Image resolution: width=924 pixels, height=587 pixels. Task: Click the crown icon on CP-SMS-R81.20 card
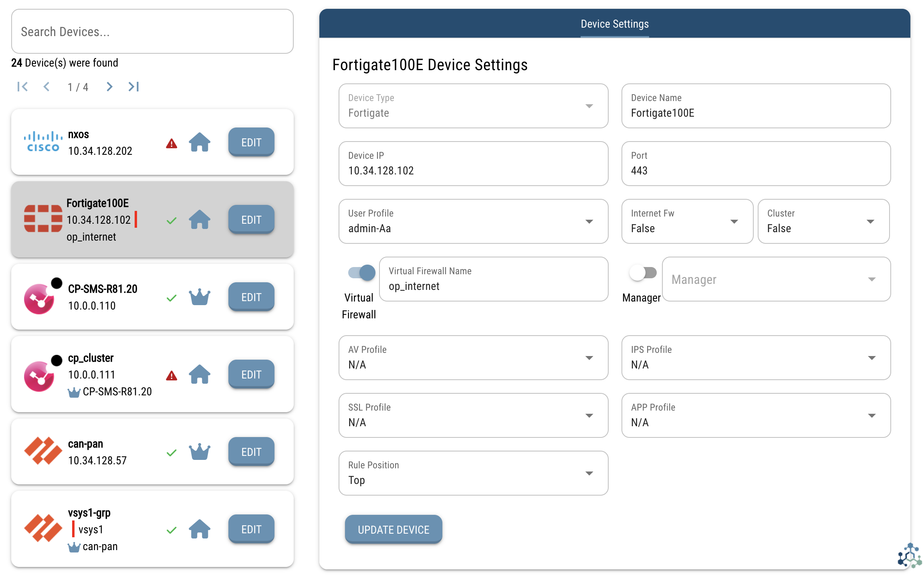[x=200, y=297]
